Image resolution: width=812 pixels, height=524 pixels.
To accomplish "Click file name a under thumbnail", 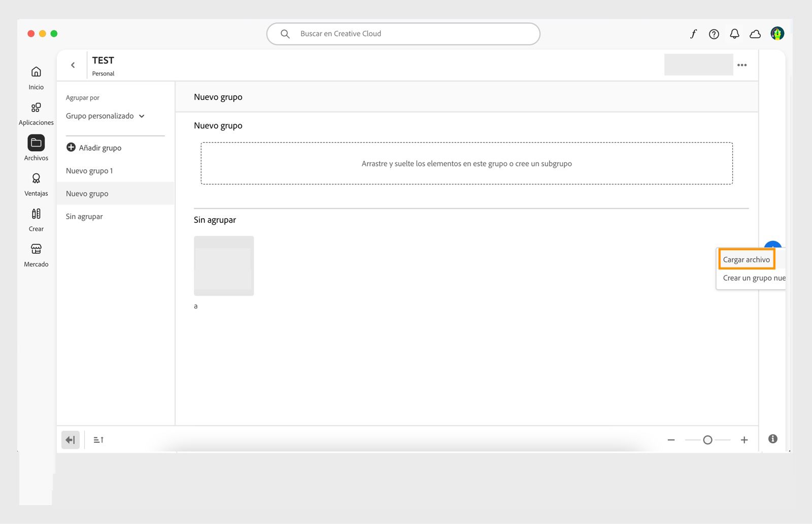I will (196, 306).
